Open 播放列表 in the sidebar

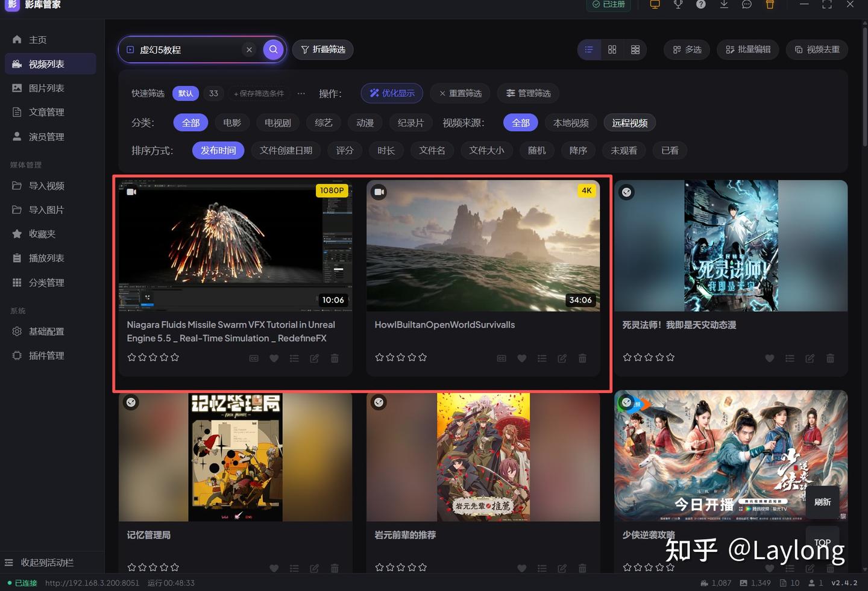[x=50, y=258]
